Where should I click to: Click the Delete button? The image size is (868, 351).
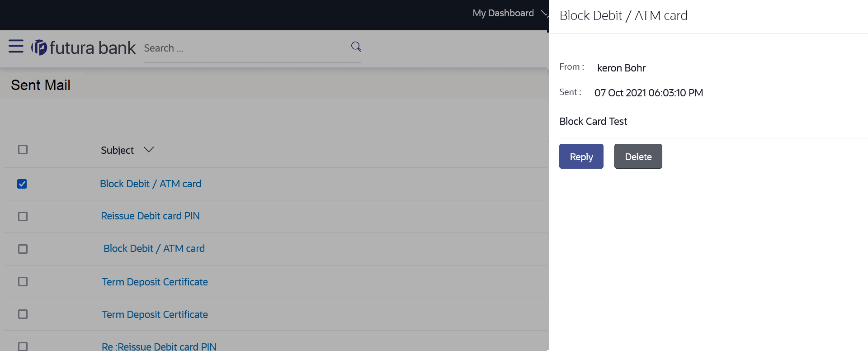[638, 157]
